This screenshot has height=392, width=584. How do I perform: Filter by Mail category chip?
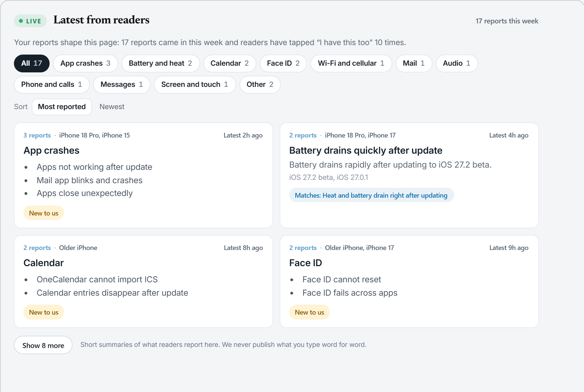414,63
